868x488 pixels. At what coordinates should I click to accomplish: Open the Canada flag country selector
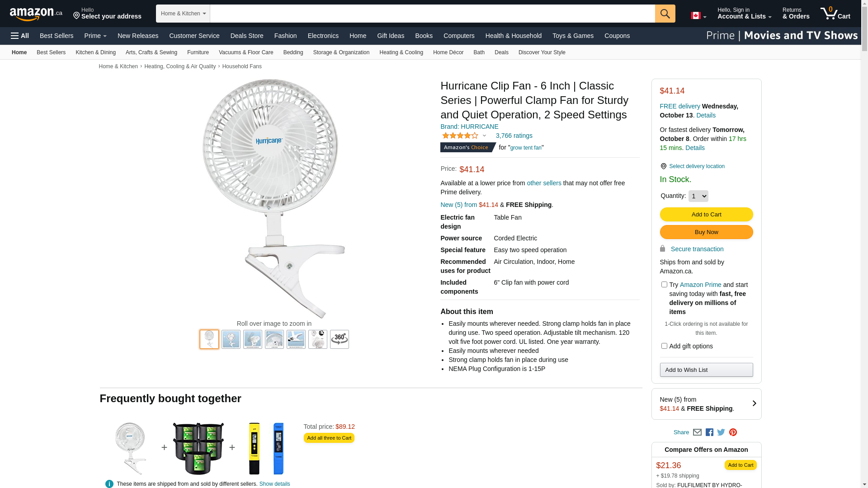point(698,16)
